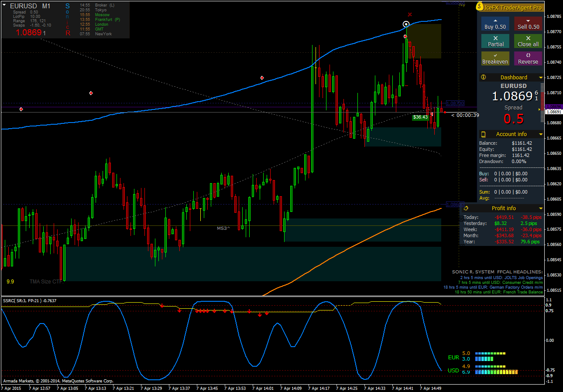Click the IceFX TraderAgent Pro coin icon
Viewport: 563px width, 392px height.
coord(480,7)
